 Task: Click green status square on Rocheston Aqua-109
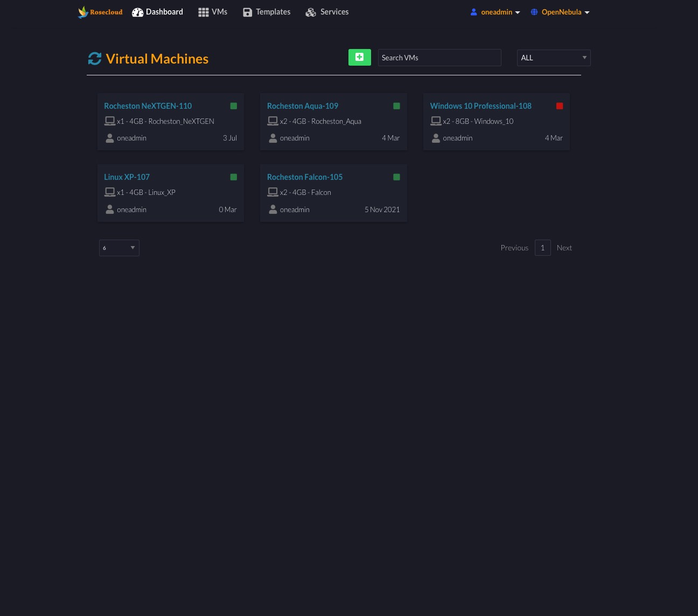(x=397, y=106)
